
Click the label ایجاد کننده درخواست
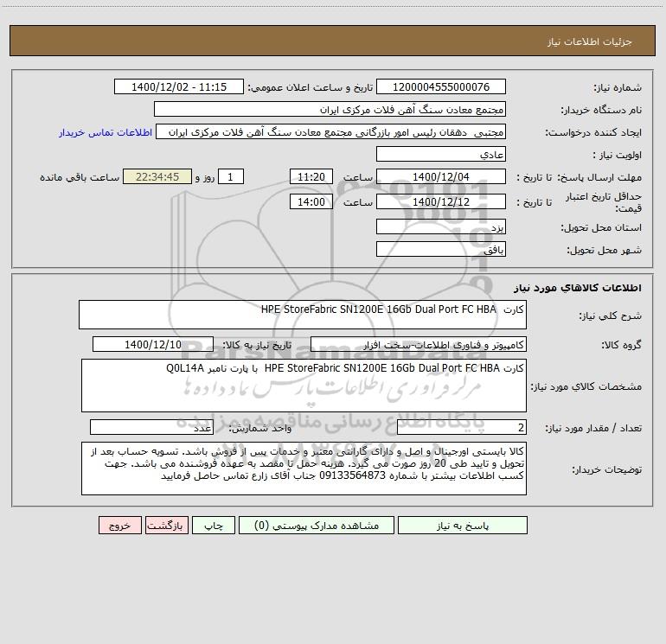point(593,132)
